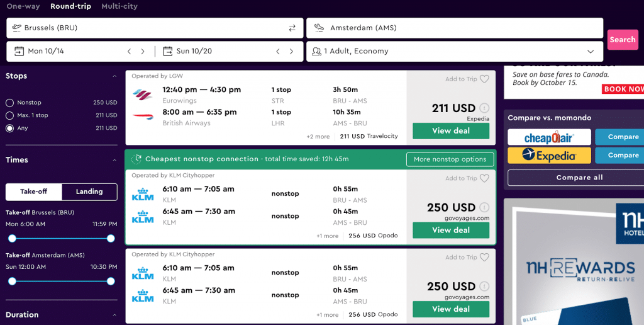
Task: View deal for highlighted 250 USD govoyages fare
Action: click(x=451, y=231)
